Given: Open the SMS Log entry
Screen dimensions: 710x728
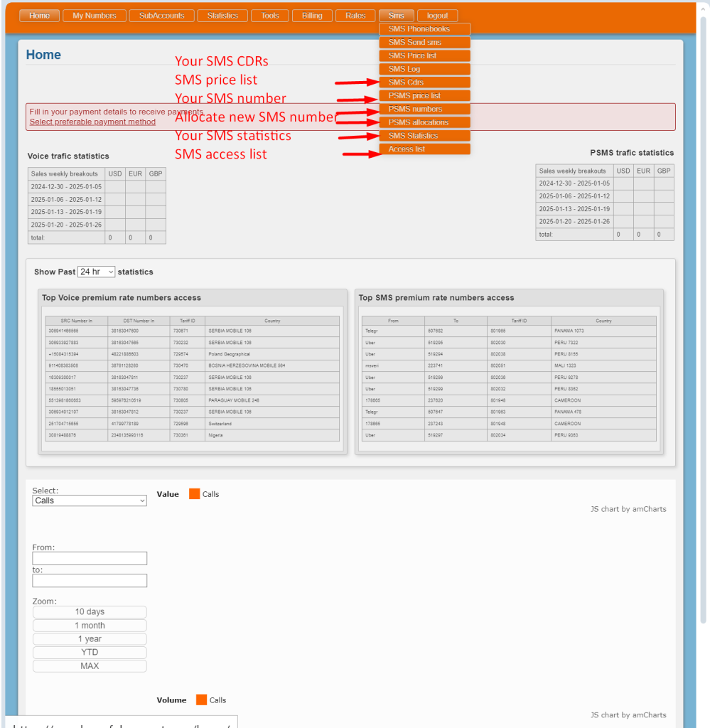Looking at the screenshot, I should click(424, 69).
